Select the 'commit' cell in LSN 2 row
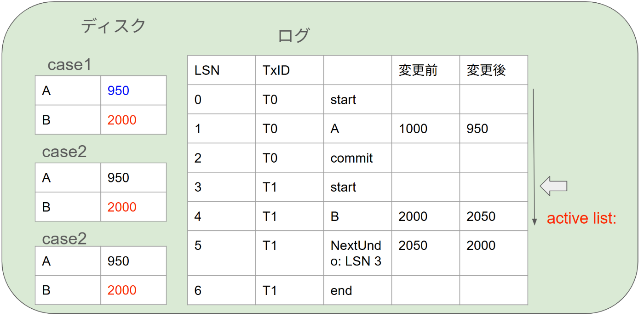644x317 pixels. click(x=358, y=158)
